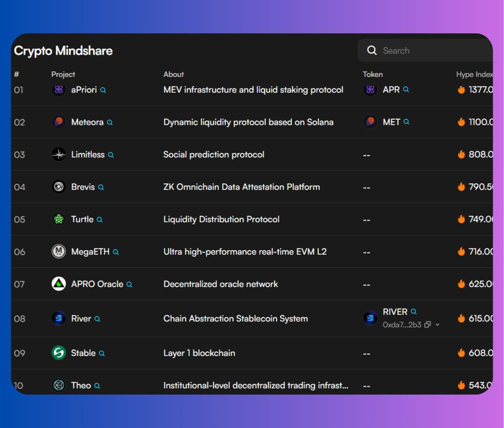Select the Project column header
The image size is (504, 428).
point(63,74)
